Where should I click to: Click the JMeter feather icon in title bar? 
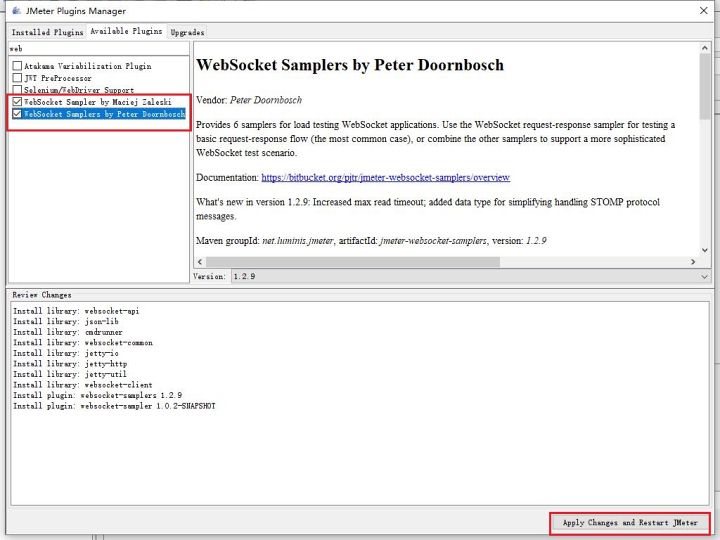coord(17,10)
